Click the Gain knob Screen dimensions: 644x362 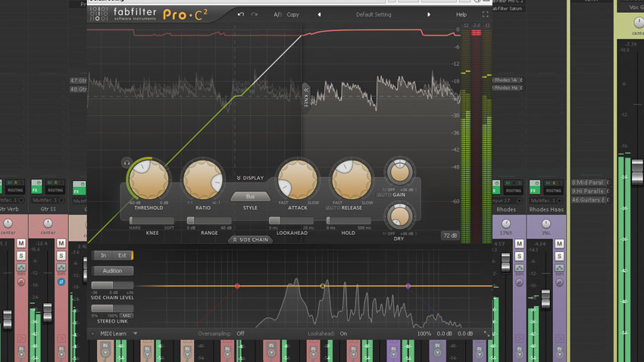click(x=399, y=172)
